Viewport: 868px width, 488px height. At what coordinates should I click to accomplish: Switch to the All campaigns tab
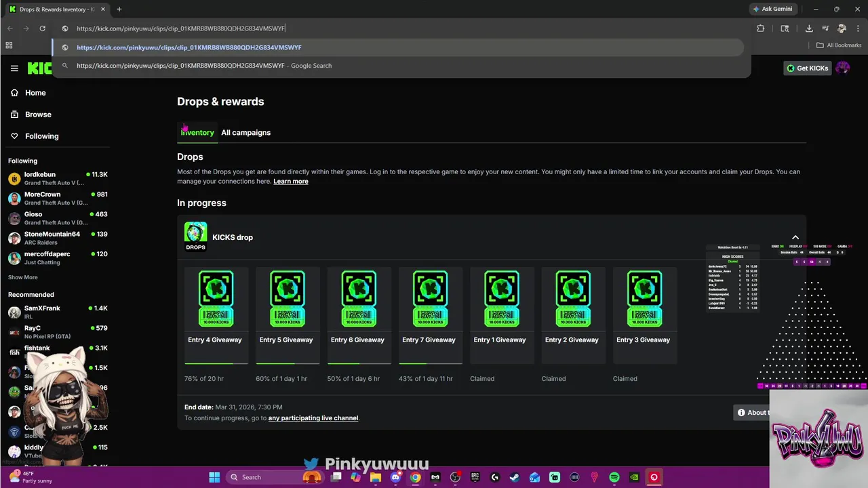coord(245,132)
